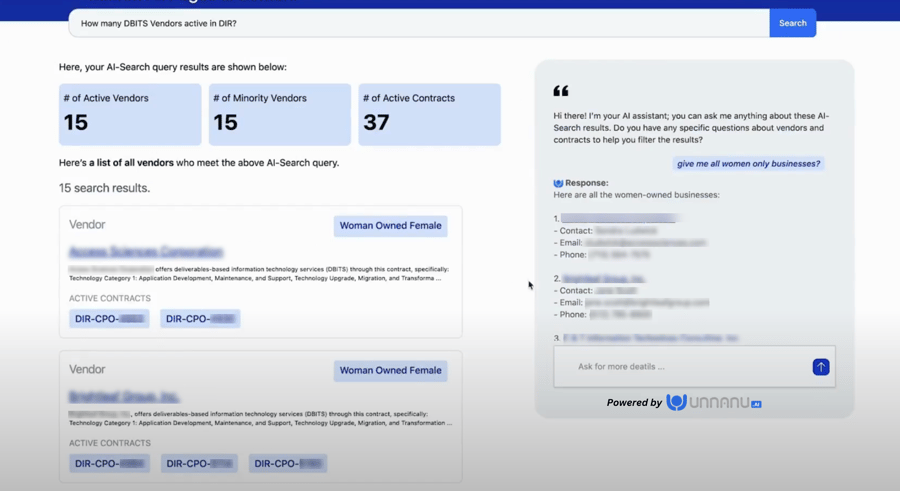Open the '# of Active Contracts' card
This screenshot has width=900, height=491.
pos(429,114)
